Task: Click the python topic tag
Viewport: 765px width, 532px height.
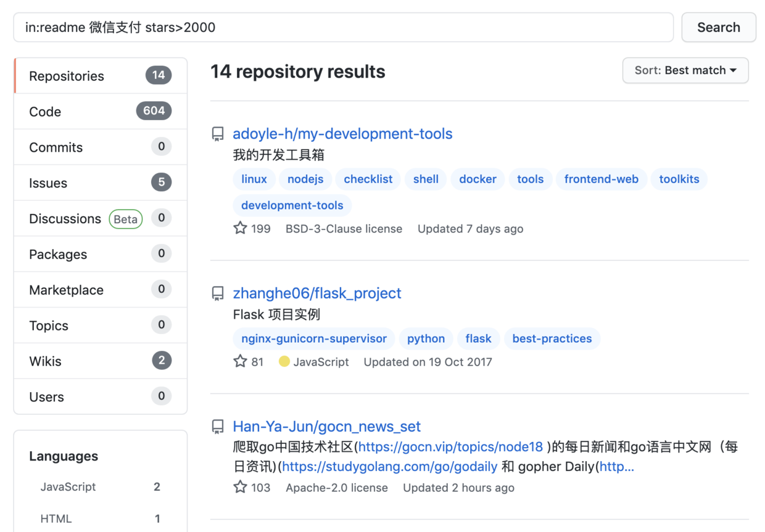Action: (x=426, y=338)
